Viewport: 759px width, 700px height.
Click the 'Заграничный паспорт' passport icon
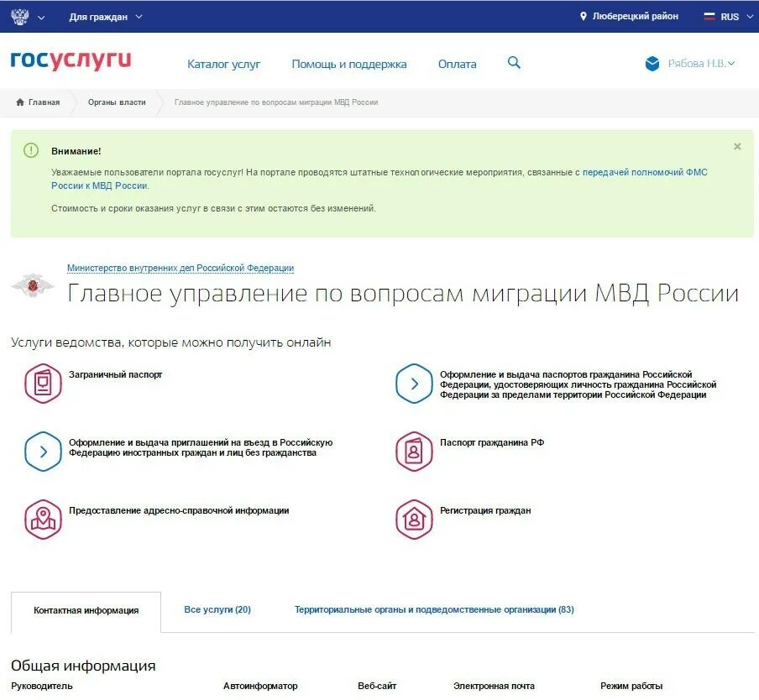[43, 383]
